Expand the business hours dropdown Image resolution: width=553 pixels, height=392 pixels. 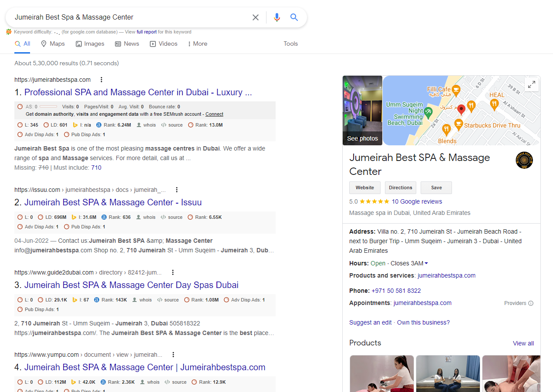pyautogui.click(x=426, y=263)
